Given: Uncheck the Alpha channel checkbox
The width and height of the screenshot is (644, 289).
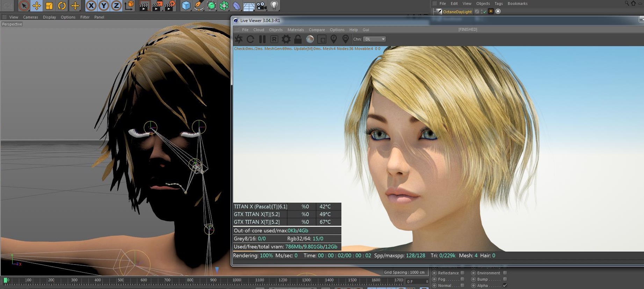Looking at the screenshot, I should [505, 286].
